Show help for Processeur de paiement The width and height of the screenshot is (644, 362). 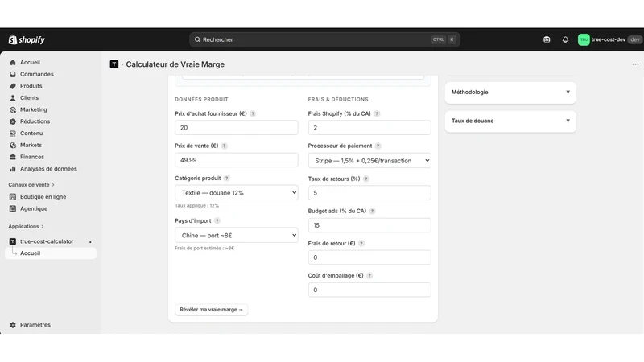[x=378, y=146]
